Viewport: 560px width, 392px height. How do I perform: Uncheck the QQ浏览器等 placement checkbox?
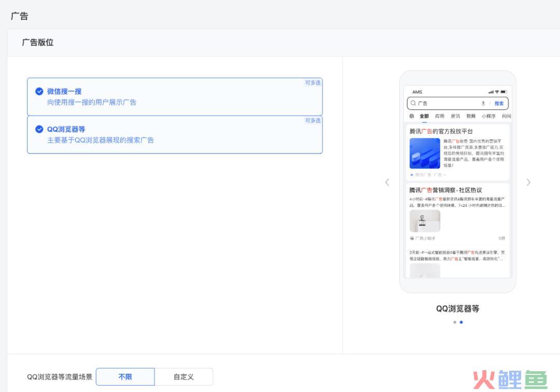39,129
